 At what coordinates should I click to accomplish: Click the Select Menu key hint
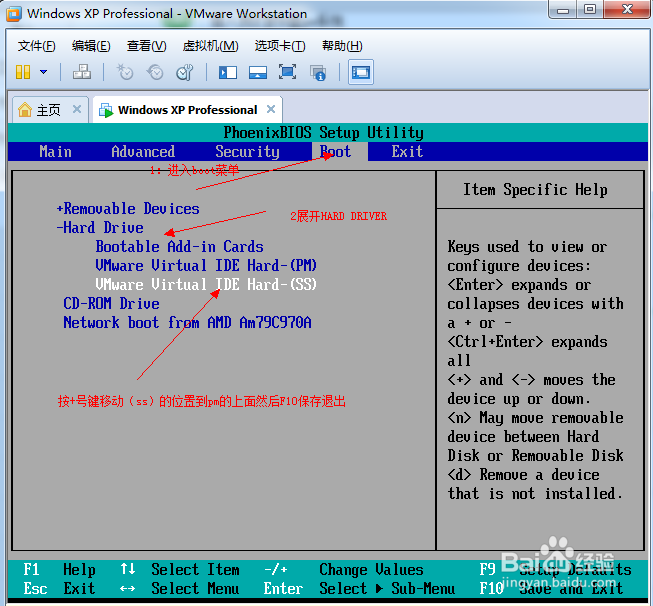pyautogui.click(x=179, y=589)
